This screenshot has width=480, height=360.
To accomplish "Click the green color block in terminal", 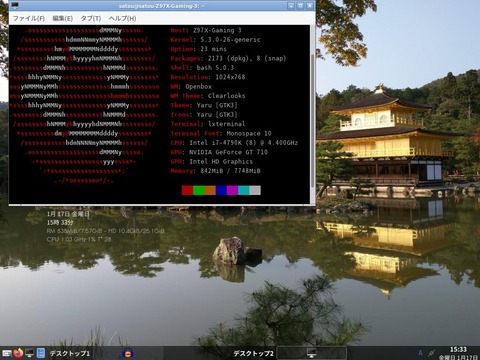I will [x=199, y=190].
